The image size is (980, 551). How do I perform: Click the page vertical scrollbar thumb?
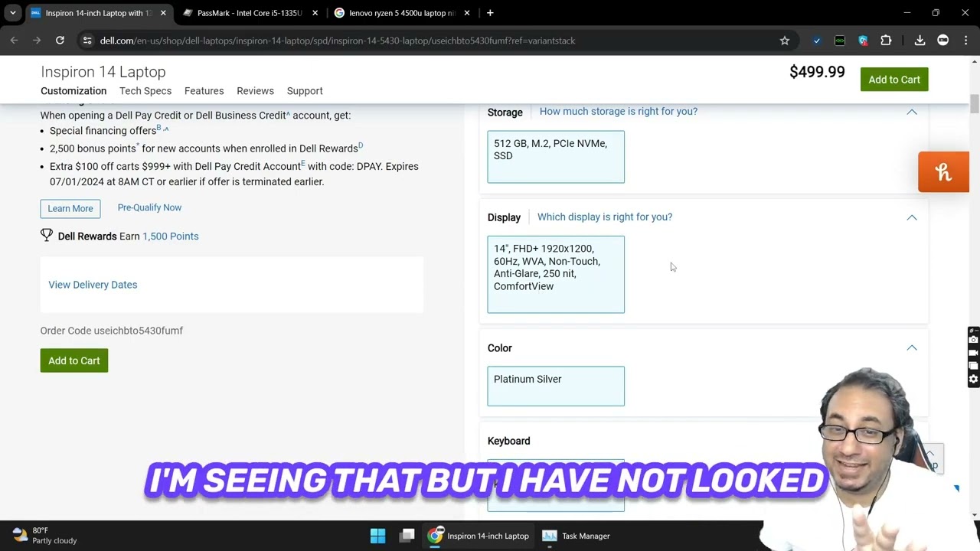point(975,104)
